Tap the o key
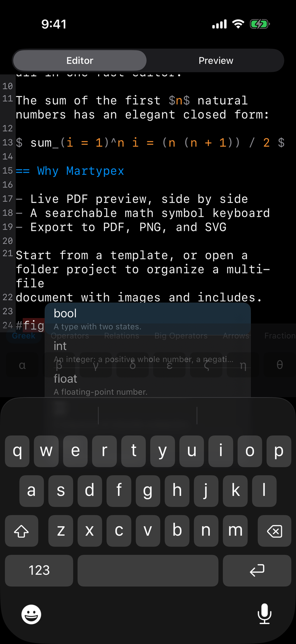This screenshot has height=644, width=296. (x=250, y=451)
